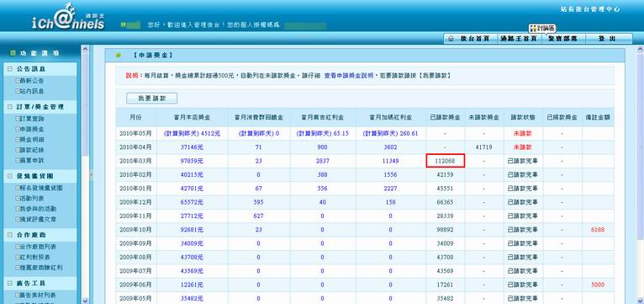Click the red note amount 6188

(598, 230)
